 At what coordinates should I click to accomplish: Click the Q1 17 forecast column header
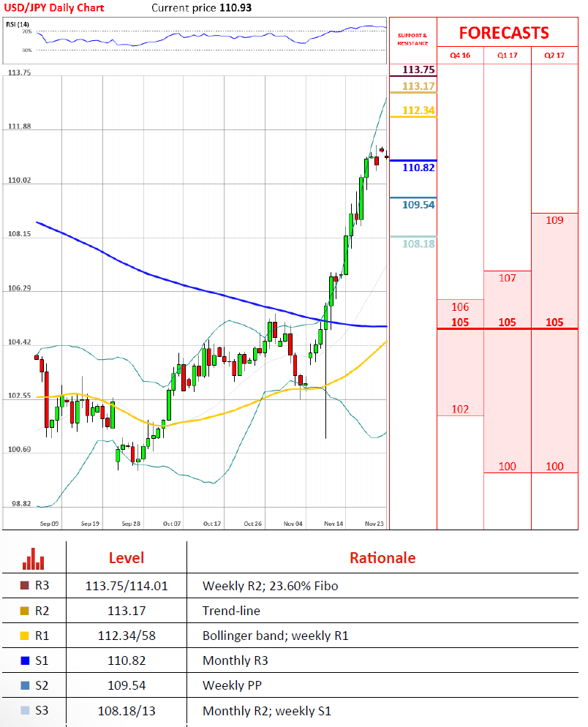[508, 55]
